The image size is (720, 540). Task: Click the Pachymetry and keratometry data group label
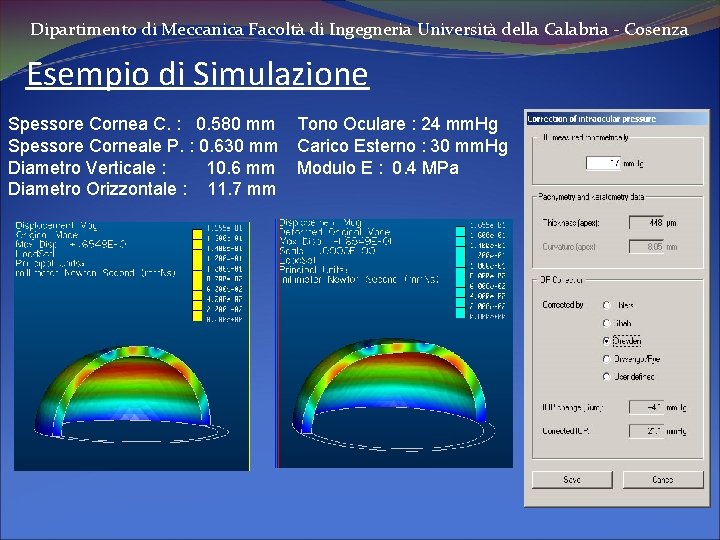[x=591, y=197]
